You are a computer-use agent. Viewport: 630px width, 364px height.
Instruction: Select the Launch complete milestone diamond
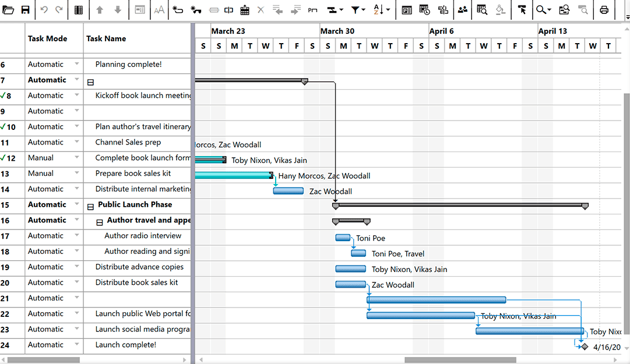585,347
